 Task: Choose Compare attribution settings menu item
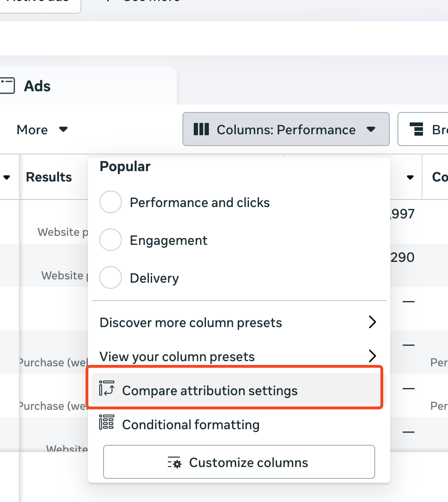tap(210, 391)
